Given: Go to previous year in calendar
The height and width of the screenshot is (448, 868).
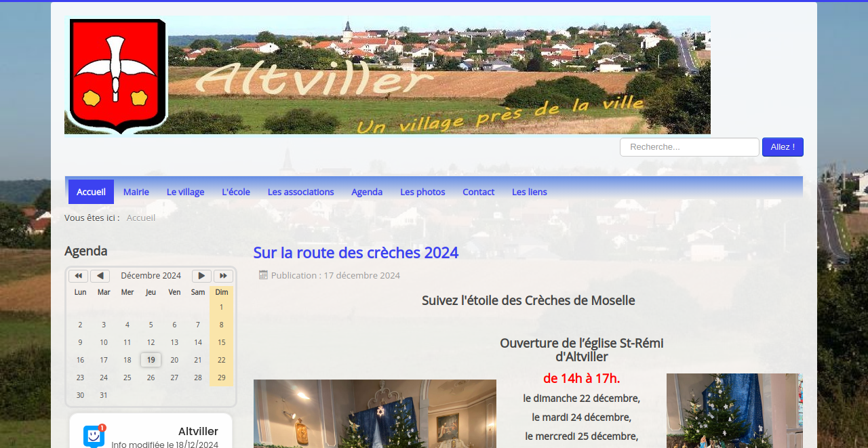Looking at the screenshot, I should [x=79, y=276].
